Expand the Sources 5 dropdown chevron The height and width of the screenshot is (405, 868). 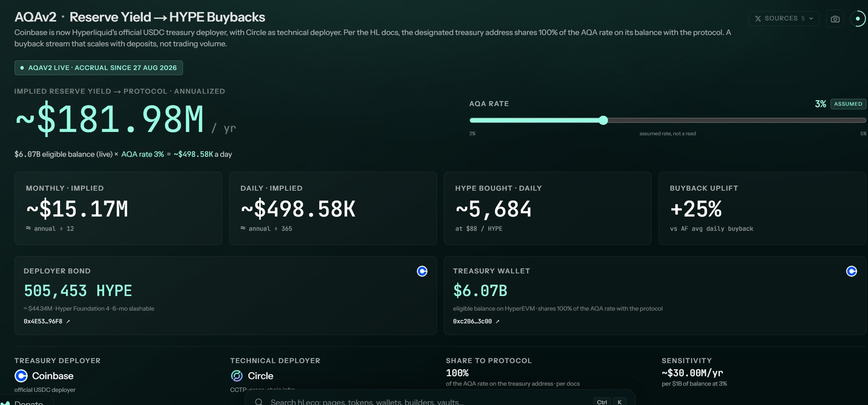pyautogui.click(x=811, y=19)
